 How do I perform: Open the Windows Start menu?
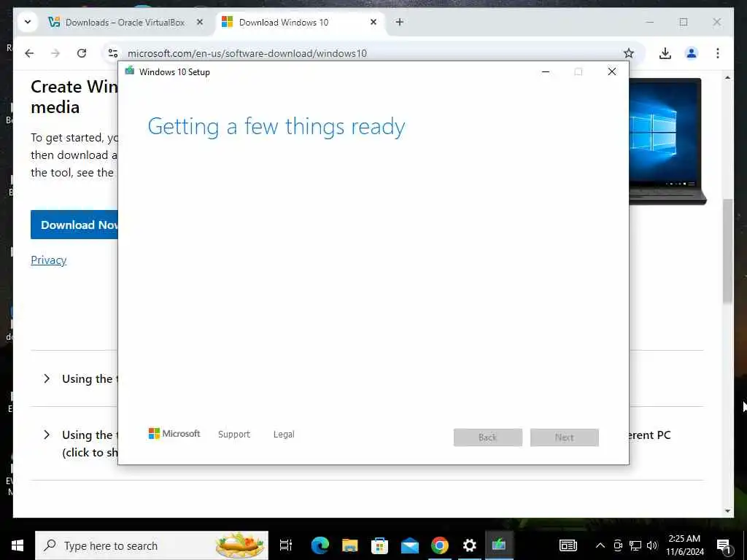click(x=18, y=545)
